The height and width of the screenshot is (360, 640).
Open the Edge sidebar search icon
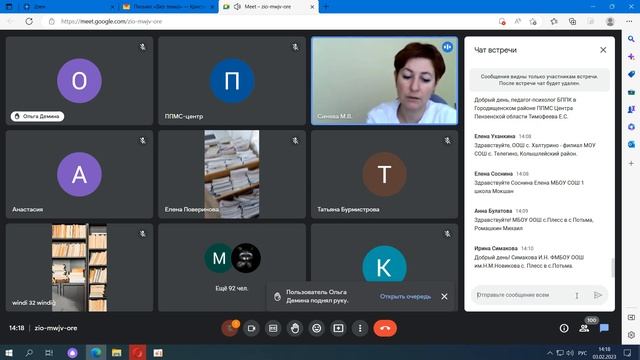click(631, 39)
